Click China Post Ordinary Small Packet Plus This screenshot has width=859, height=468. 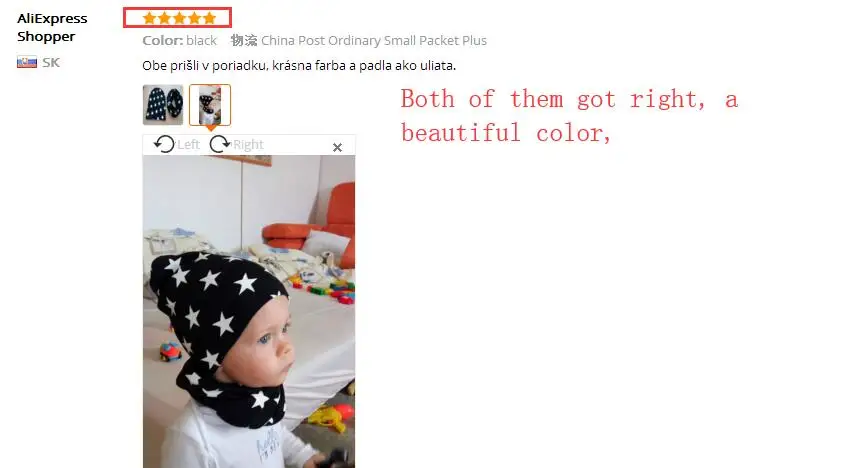(374, 41)
